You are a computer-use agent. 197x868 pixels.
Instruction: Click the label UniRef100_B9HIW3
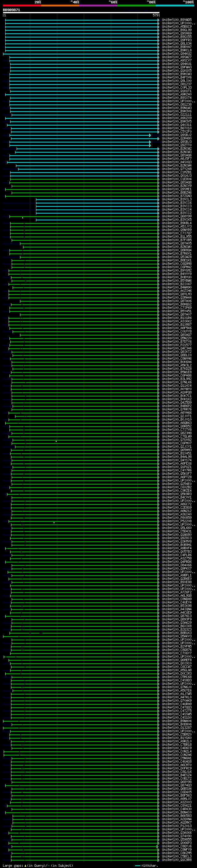pos(177,74)
